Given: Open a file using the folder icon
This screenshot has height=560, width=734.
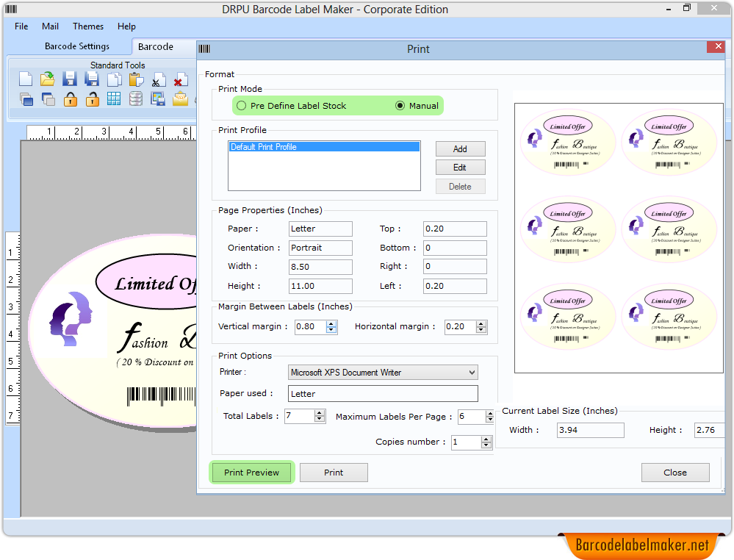Looking at the screenshot, I should click(x=47, y=79).
